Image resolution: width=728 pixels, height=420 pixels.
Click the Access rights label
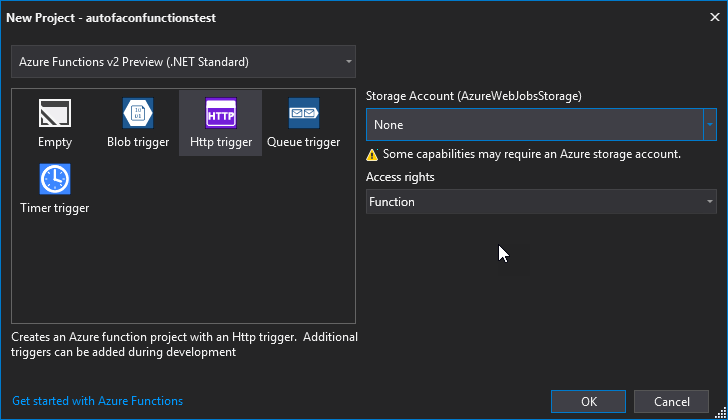click(400, 177)
